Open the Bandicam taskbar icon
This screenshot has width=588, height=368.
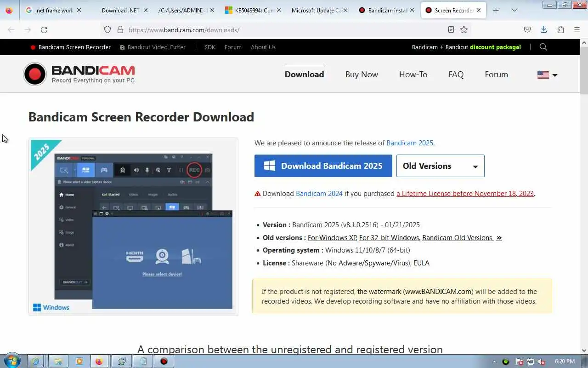pos(164,361)
